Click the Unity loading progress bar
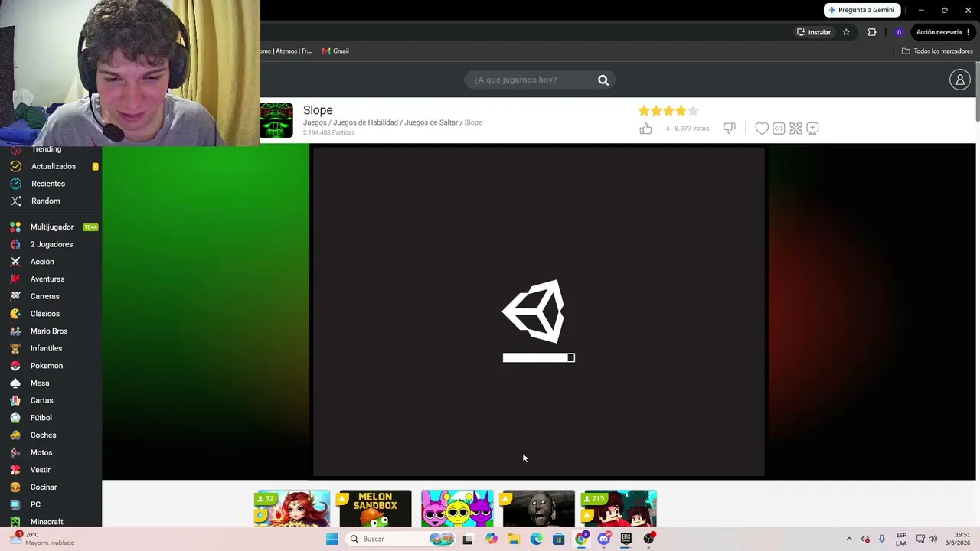The image size is (980, 551). pyautogui.click(x=538, y=357)
